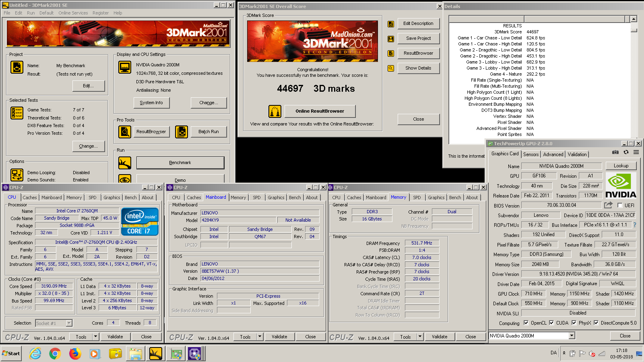This screenshot has width=644, height=362.
Task: Click the Edit button in Project section
Action: point(88,86)
